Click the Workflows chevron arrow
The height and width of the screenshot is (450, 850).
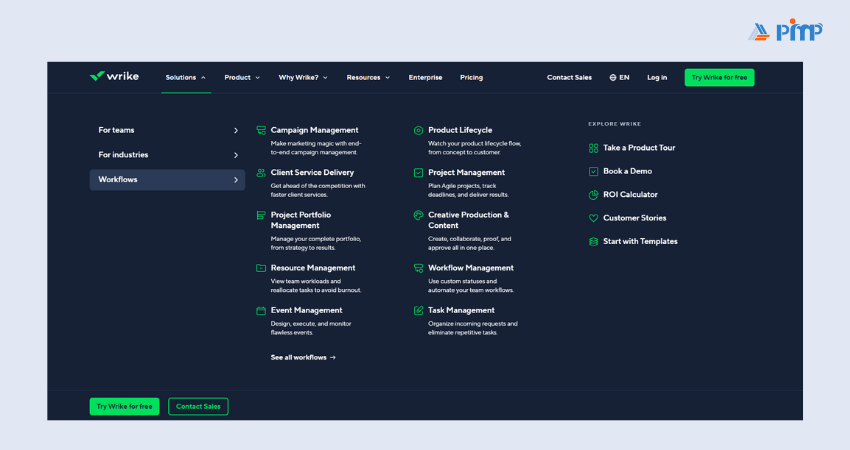pyautogui.click(x=236, y=180)
